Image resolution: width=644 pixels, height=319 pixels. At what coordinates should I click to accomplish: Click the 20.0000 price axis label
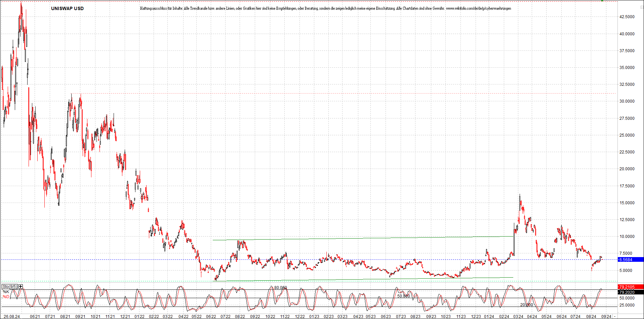coord(627,169)
